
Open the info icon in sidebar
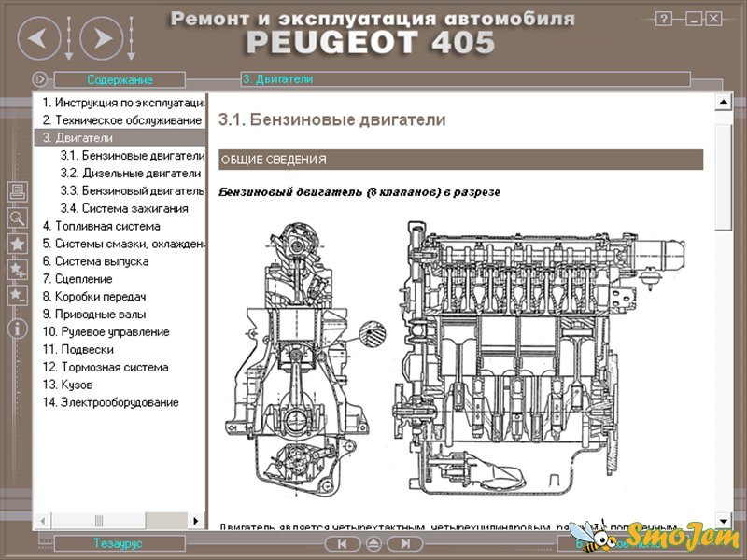point(18,329)
